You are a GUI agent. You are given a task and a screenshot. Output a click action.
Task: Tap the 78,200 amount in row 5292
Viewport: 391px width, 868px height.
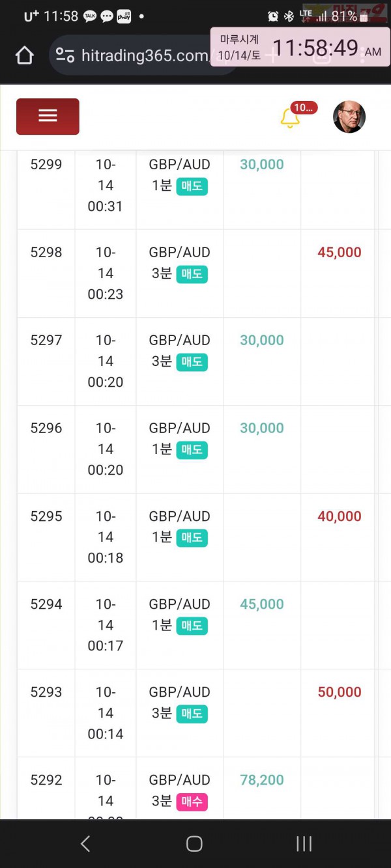262,779
